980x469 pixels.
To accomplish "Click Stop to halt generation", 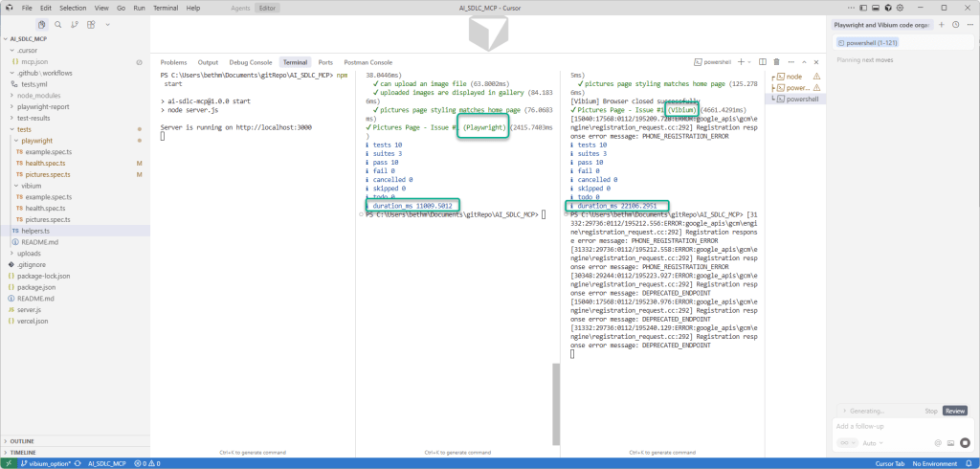I will [930, 411].
